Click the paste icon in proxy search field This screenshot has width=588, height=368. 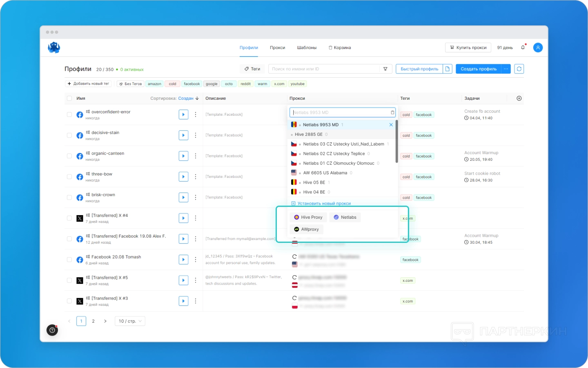tap(392, 112)
